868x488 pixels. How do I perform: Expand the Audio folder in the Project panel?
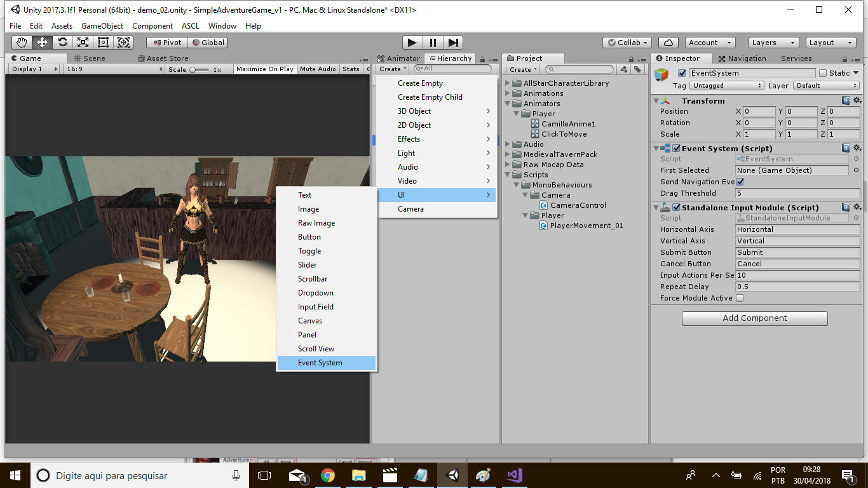pyautogui.click(x=508, y=144)
